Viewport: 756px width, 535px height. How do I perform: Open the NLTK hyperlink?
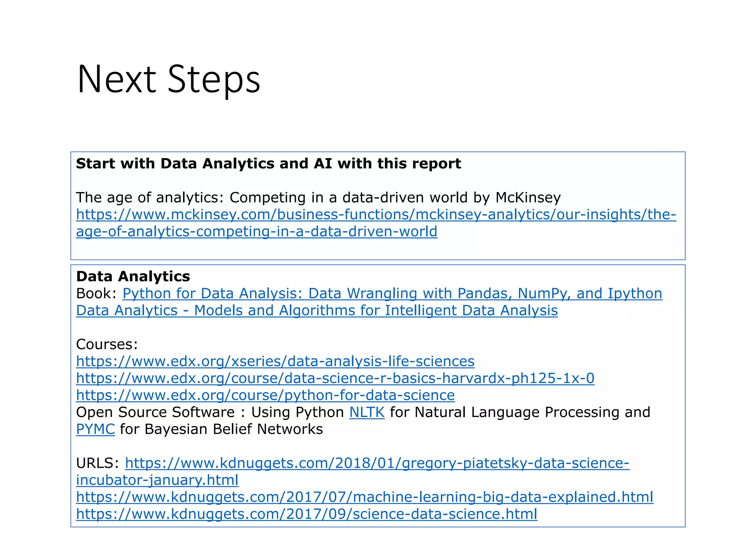coord(367,412)
